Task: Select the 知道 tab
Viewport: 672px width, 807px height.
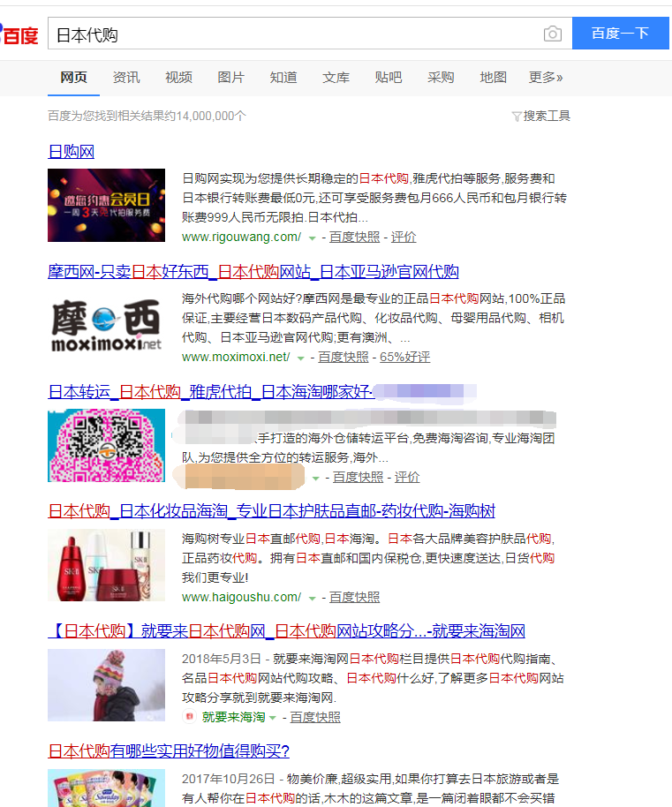Action: 283,78
